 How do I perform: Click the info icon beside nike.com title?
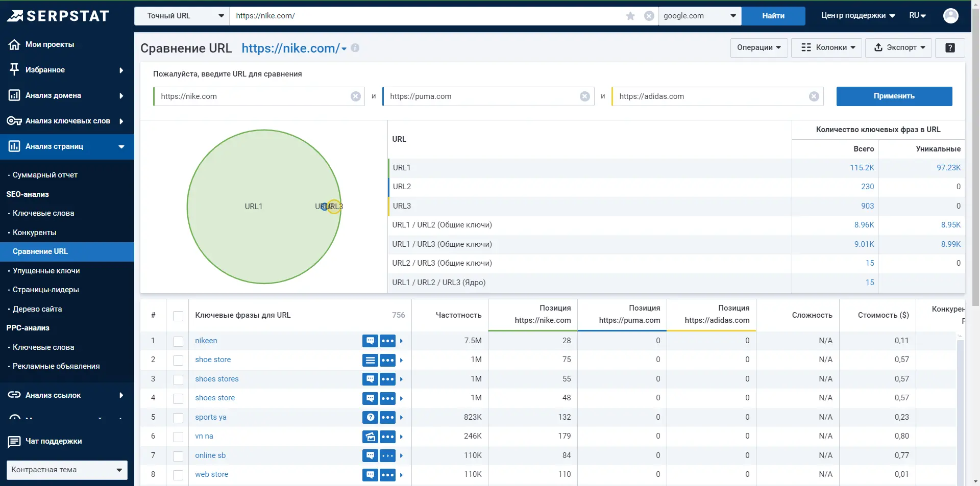(x=355, y=48)
